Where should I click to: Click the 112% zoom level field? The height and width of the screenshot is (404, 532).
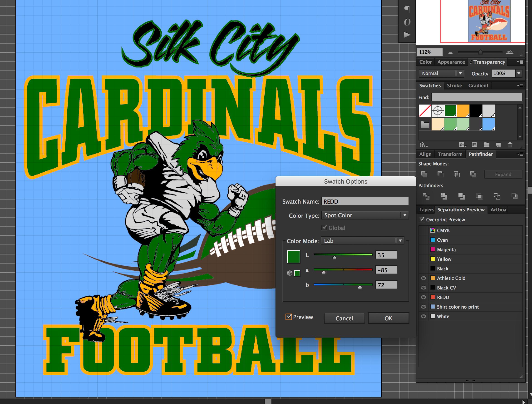[x=430, y=52]
